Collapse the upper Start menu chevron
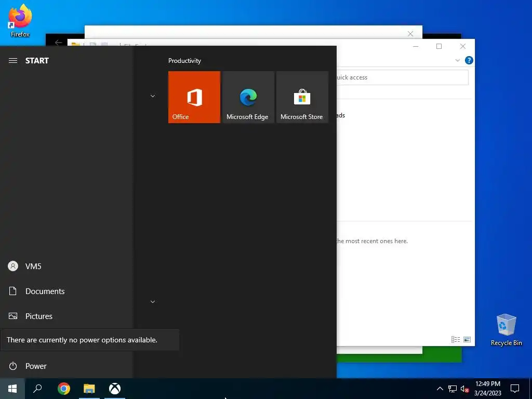The width and height of the screenshot is (532, 399). (x=153, y=96)
